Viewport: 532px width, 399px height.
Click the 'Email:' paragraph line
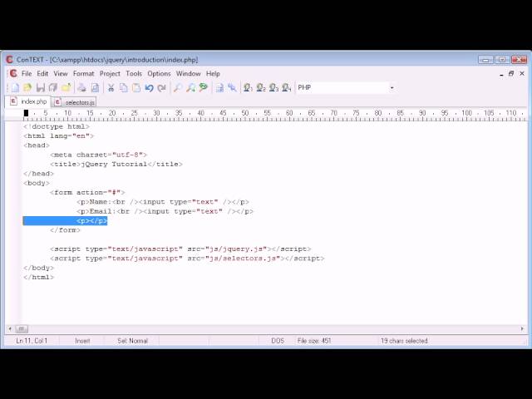[x=165, y=211]
